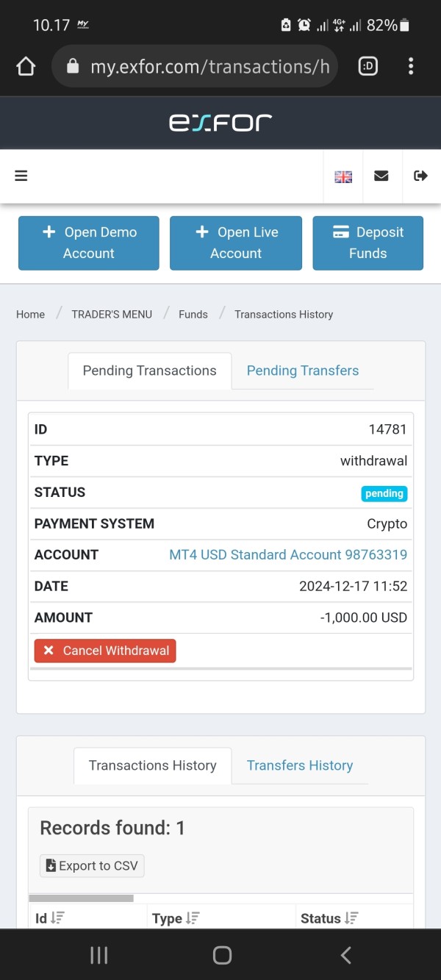
Task: Click Export to CSV button
Action: click(92, 865)
